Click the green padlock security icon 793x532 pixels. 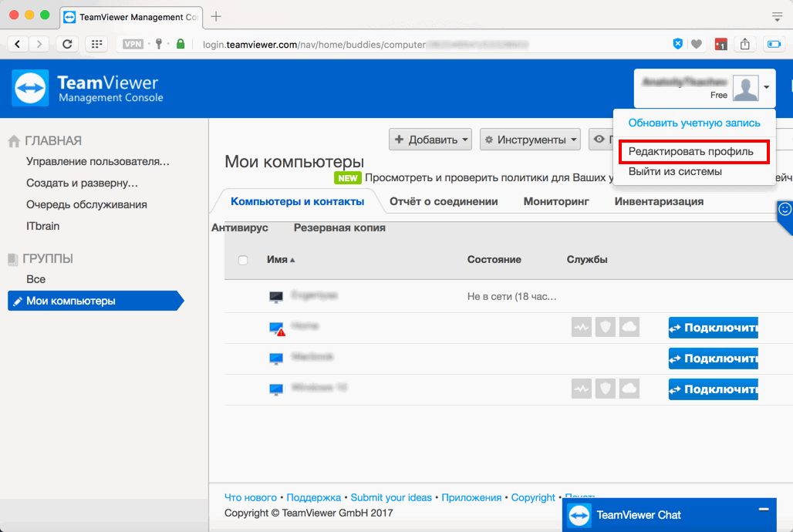pos(181,44)
